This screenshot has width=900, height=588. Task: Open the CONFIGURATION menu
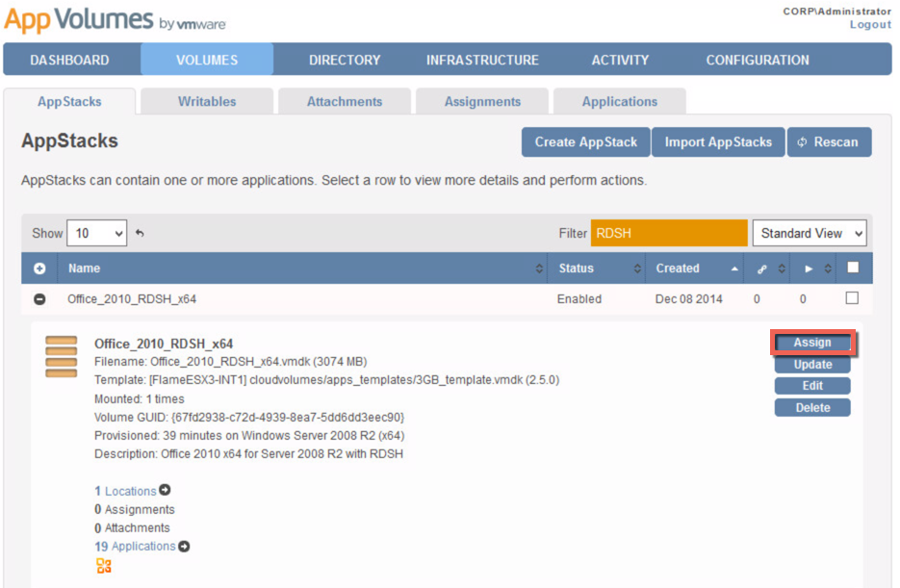758,60
